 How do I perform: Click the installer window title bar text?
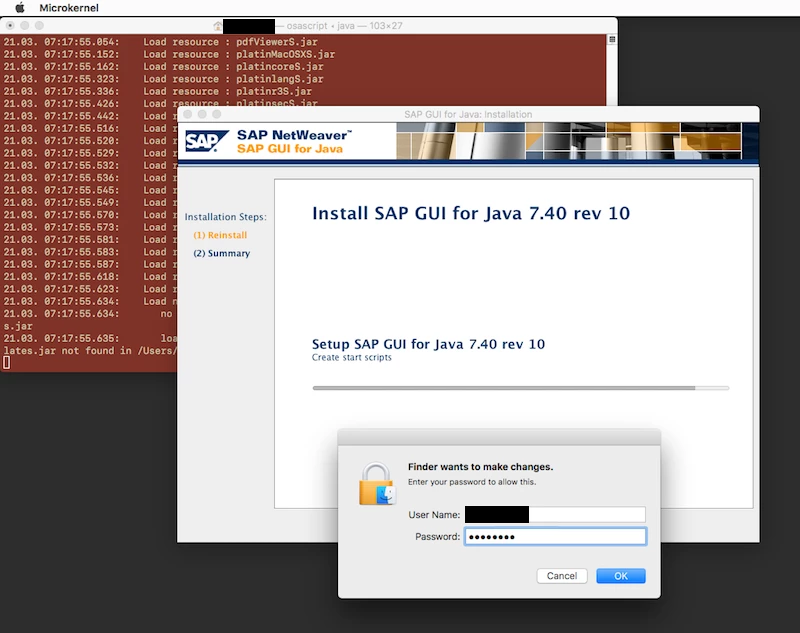click(468, 114)
